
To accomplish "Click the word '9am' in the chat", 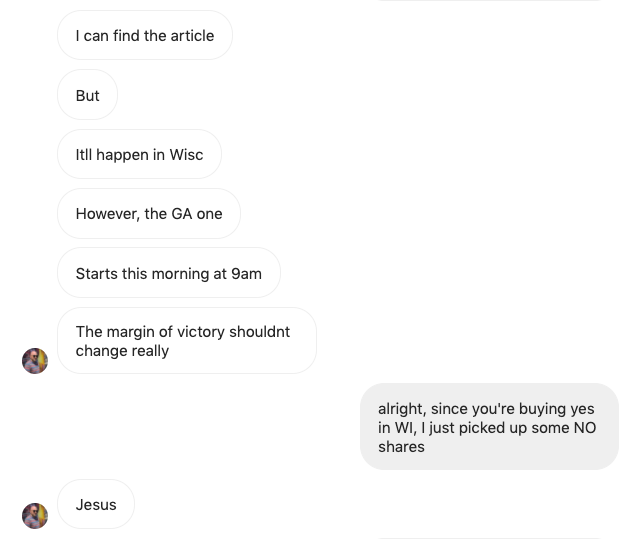I will (246, 273).
